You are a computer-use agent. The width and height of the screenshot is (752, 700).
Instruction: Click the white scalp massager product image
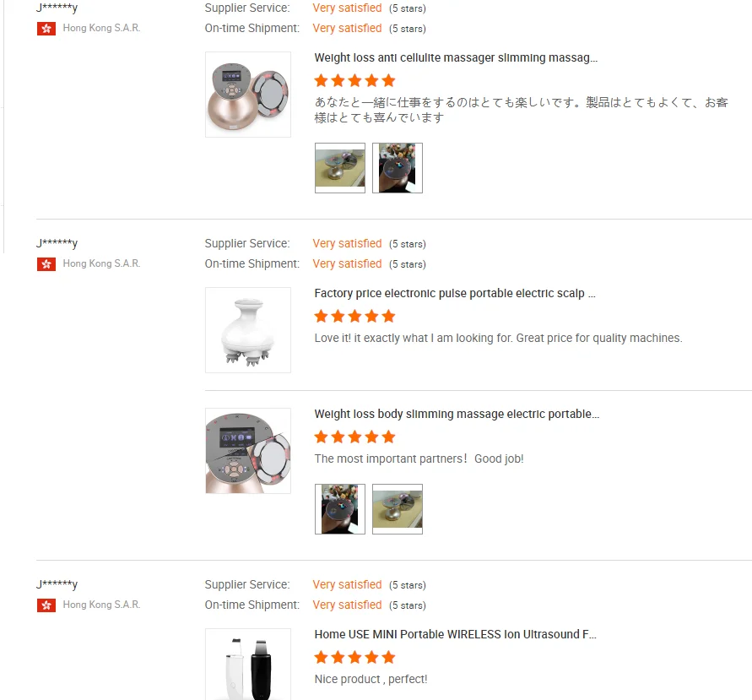click(x=248, y=330)
